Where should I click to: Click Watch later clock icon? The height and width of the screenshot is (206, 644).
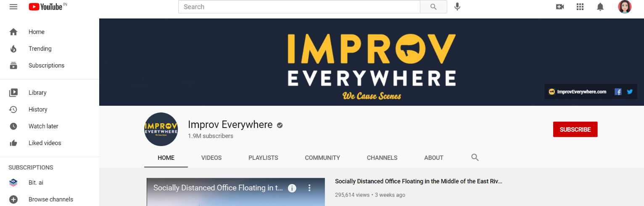[x=13, y=126]
